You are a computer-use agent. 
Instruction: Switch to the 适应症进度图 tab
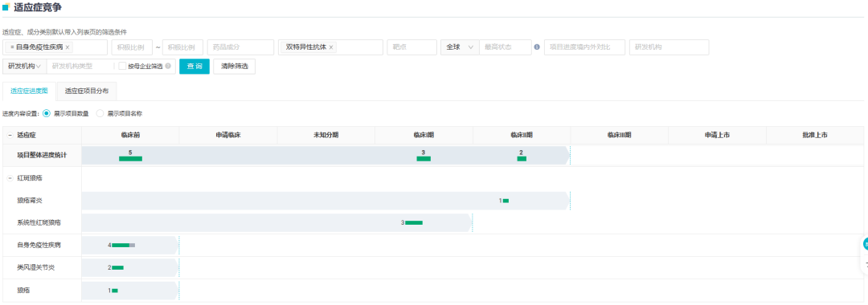[30, 91]
